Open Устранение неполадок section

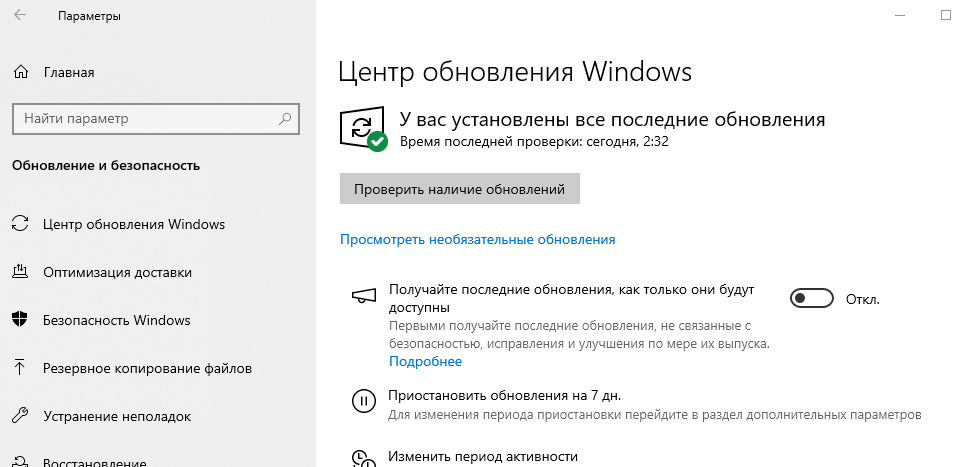tap(117, 416)
